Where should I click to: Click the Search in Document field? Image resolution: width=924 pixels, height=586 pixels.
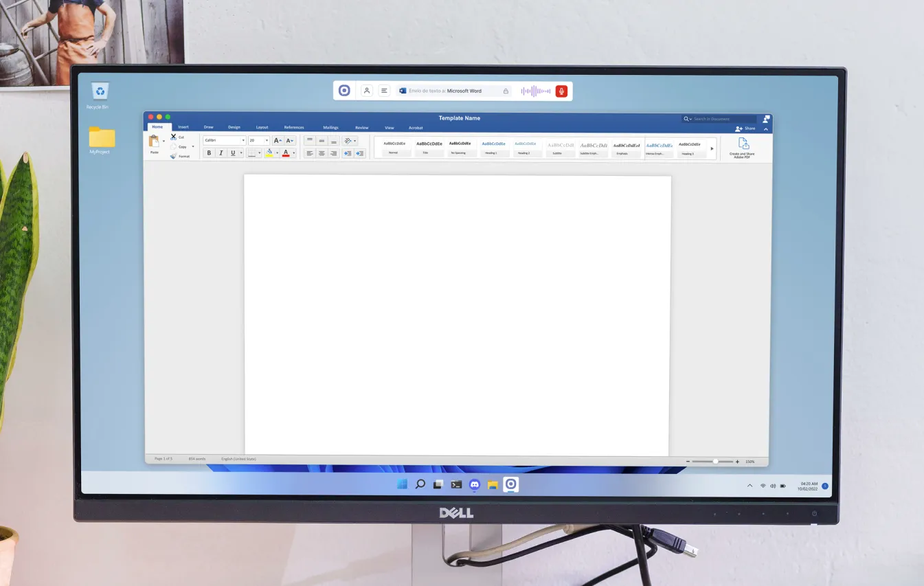click(x=720, y=118)
